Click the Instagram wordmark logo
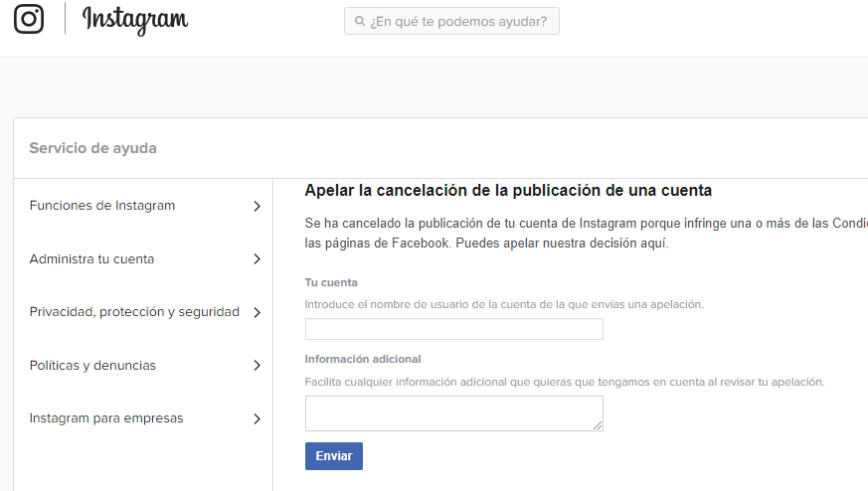Screen dimensions: 868x491 pyautogui.click(x=135, y=20)
